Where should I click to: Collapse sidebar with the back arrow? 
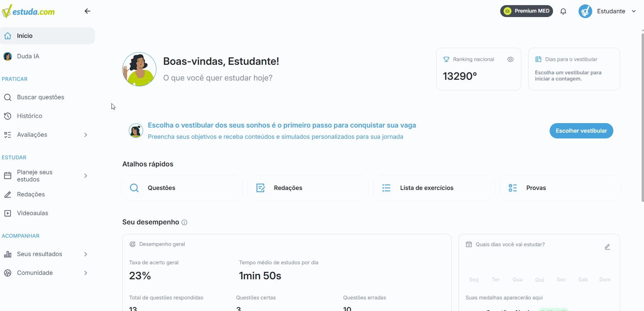(88, 11)
